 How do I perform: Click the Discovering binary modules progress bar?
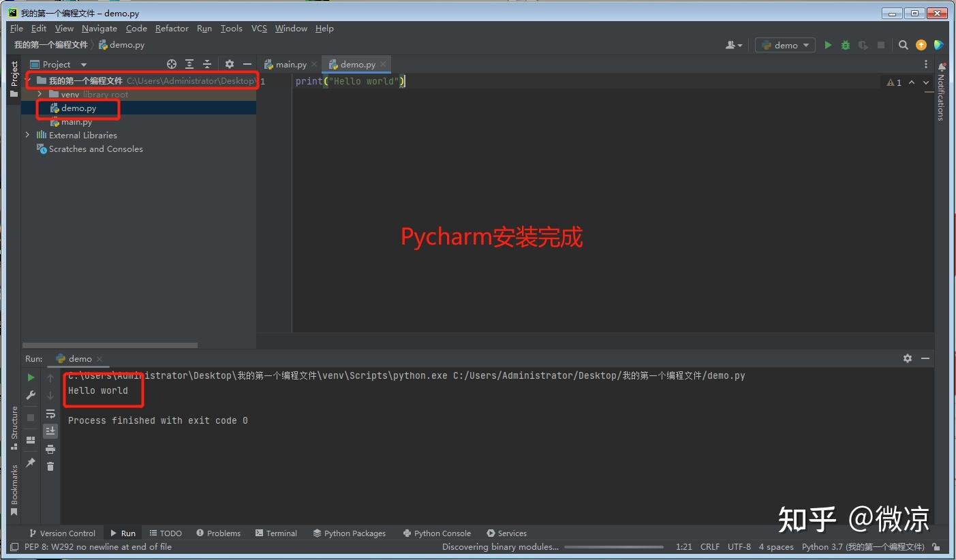(614, 547)
